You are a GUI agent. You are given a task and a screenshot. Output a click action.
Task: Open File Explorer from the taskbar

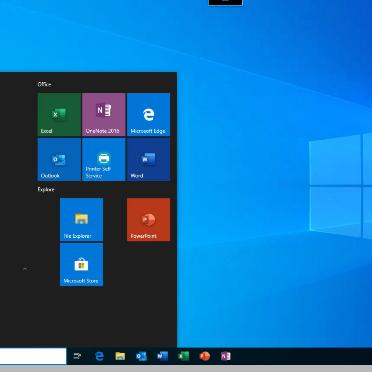coord(120,356)
